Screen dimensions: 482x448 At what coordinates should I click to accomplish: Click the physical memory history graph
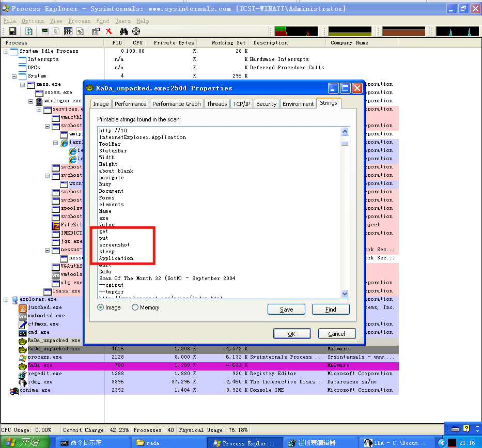(403, 32)
